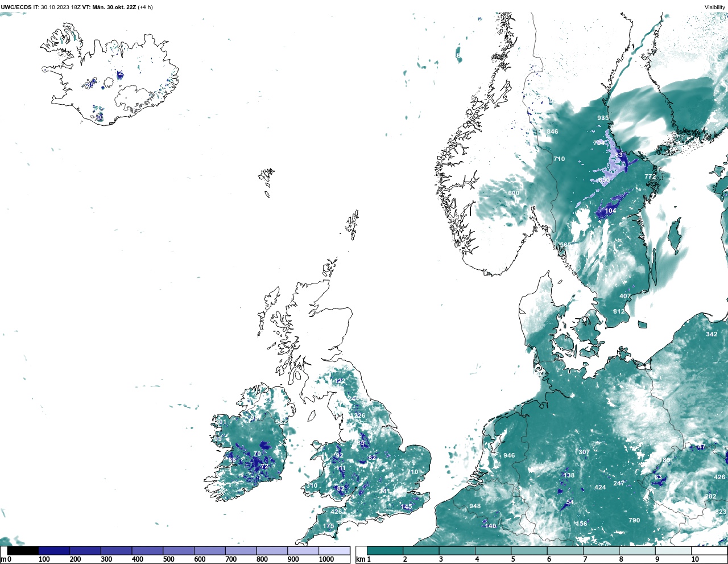Select the 500–600 m legend swatch
The height and width of the screenshot is (564, 728).
pos(179,551)
